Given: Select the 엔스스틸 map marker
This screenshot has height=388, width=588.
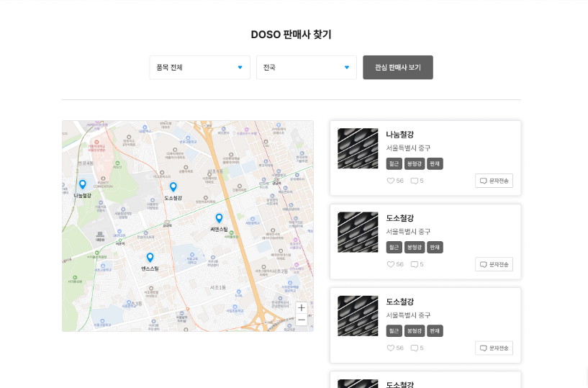Looking at the screenshot, I should (x=150, y=257).
